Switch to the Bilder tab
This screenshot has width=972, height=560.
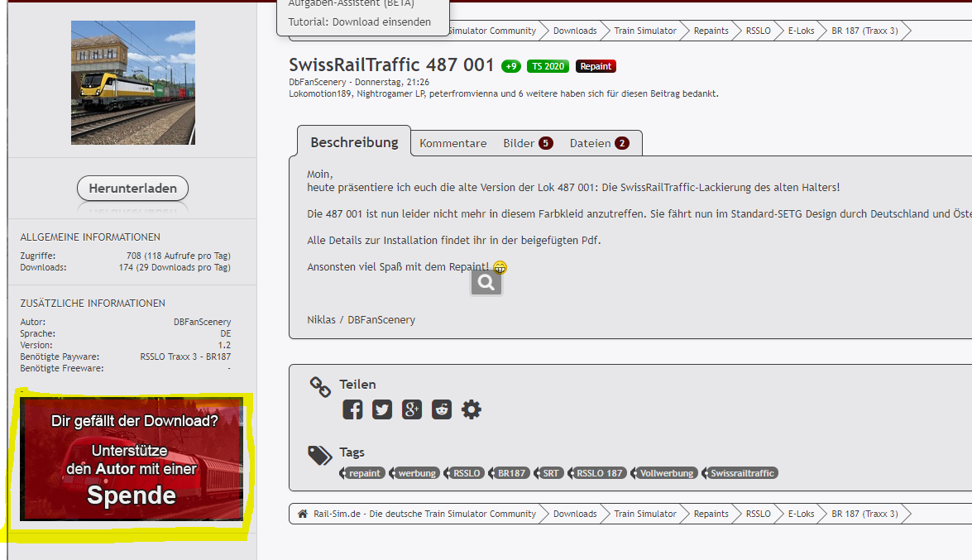tap(528, 143)
